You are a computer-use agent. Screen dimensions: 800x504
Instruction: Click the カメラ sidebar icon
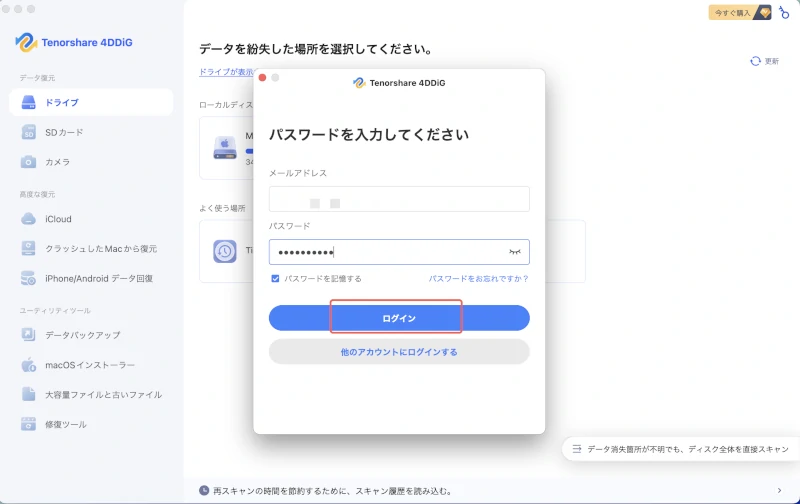29,162
